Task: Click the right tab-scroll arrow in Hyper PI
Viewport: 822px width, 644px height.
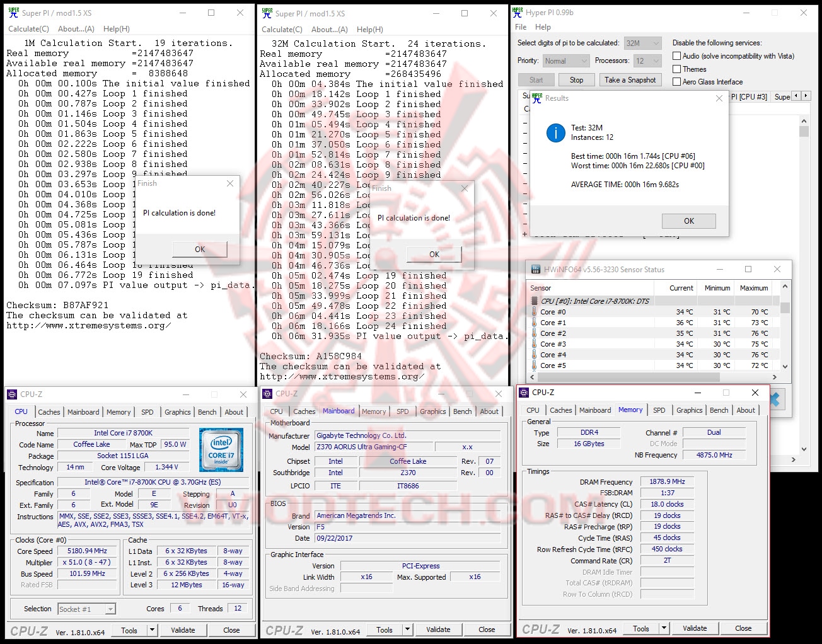Action: coord(805,96)
